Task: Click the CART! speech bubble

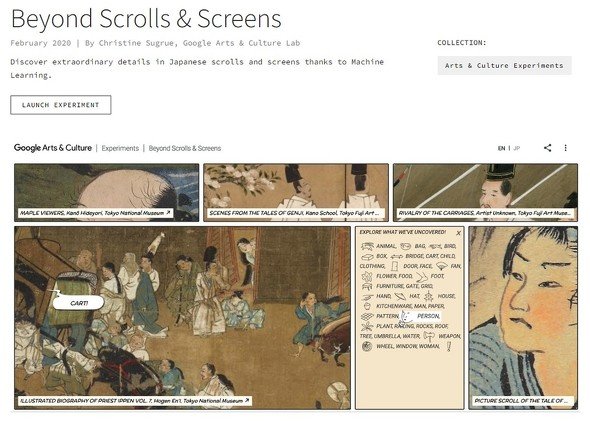Action: pos(78,303)
